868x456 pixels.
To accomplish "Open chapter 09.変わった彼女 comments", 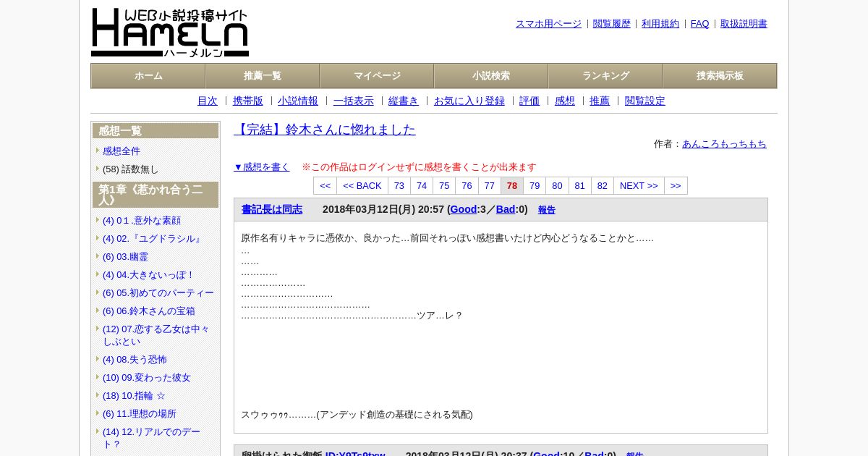I will point(147,378).
